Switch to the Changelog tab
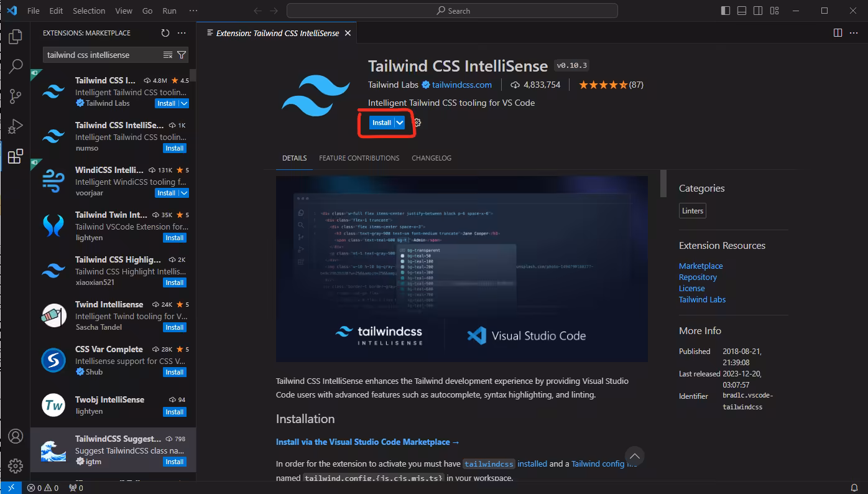The width and height of the screenshot is (868, 494). [x=432, y=158]
